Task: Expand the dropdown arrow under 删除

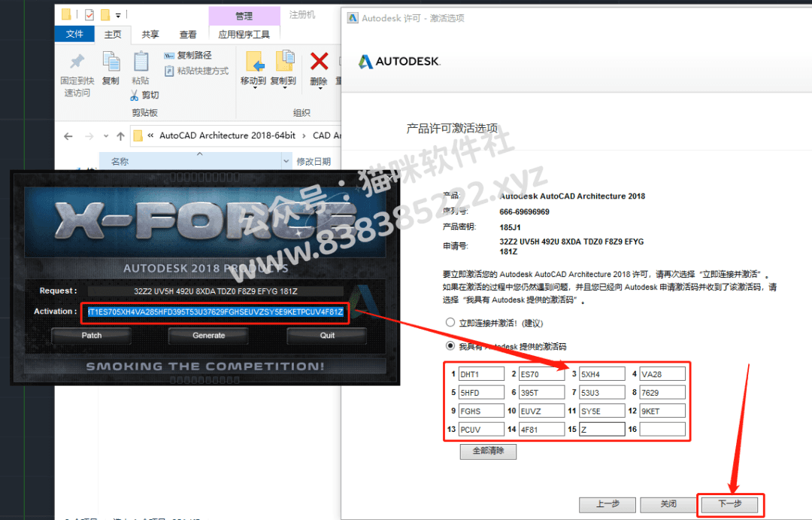Action: tap(320, 89)
